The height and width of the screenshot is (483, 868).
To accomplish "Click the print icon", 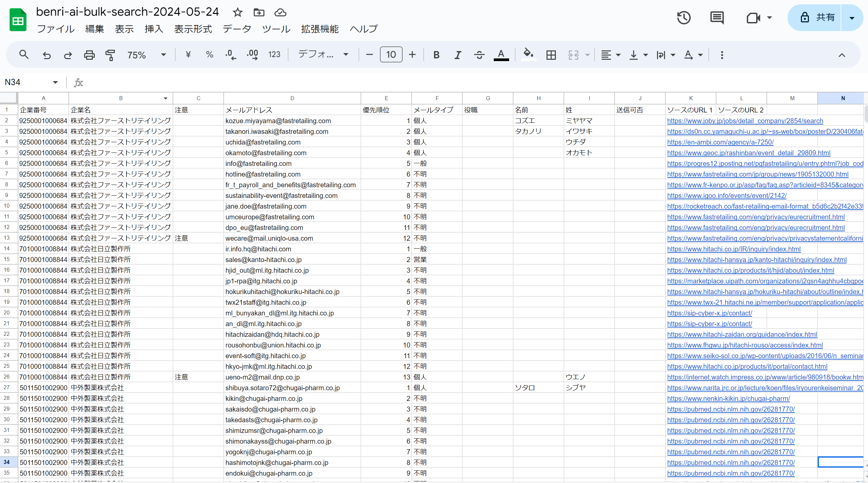I will tap(89, 55).
